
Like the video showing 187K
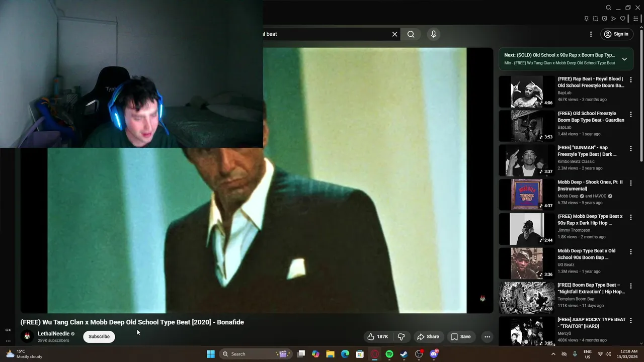377,337
